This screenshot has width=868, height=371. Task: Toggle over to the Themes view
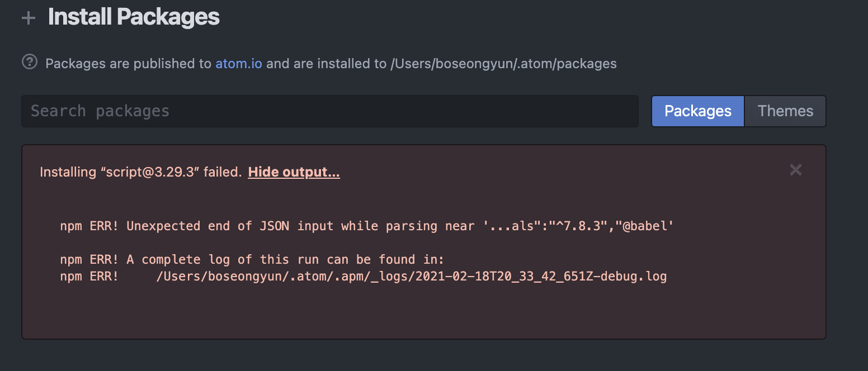[x=785, y=111]
